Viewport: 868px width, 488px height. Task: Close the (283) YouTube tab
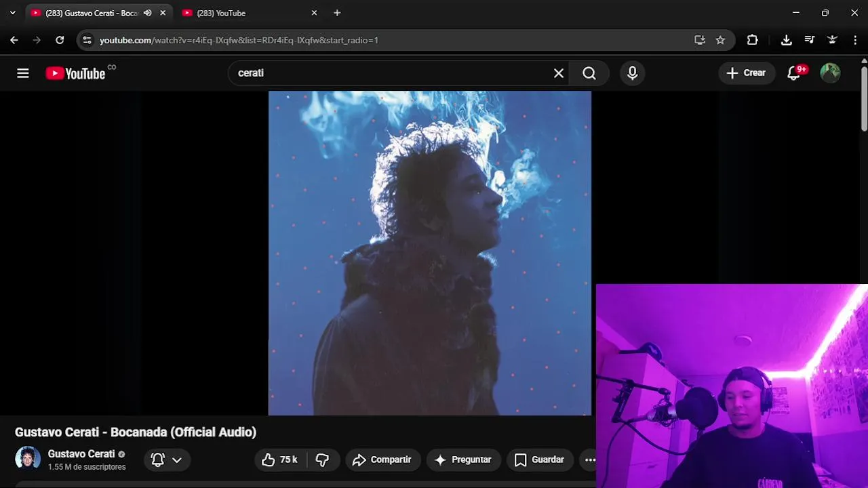[x=314, y=13]
